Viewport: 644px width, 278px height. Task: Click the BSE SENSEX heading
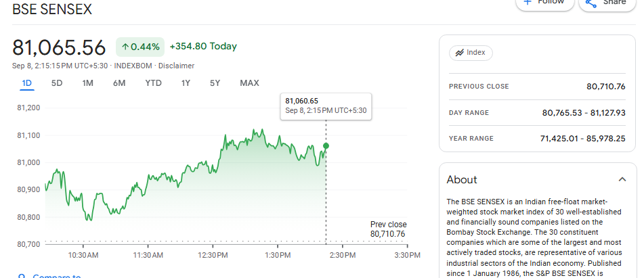52,9
